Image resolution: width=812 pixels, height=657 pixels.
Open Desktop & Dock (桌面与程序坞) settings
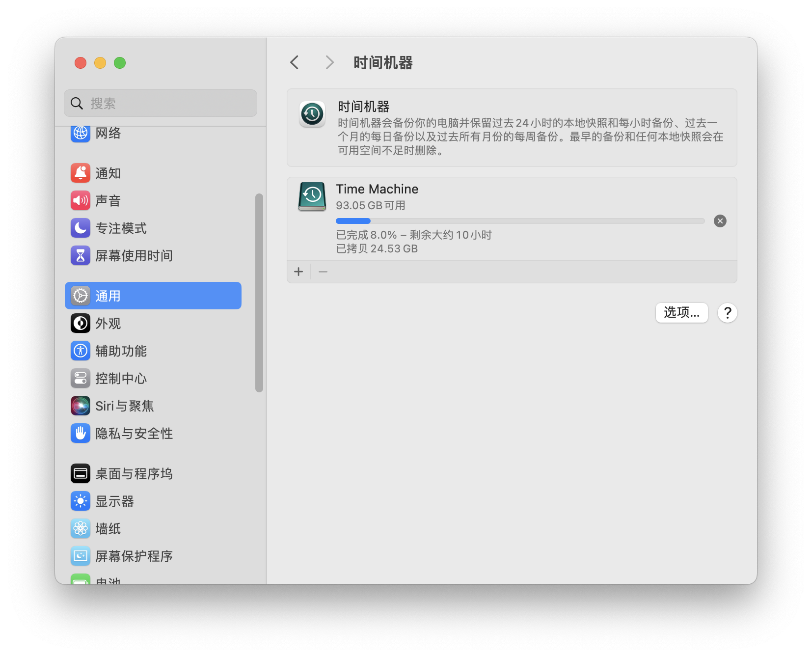coord(134,473)
